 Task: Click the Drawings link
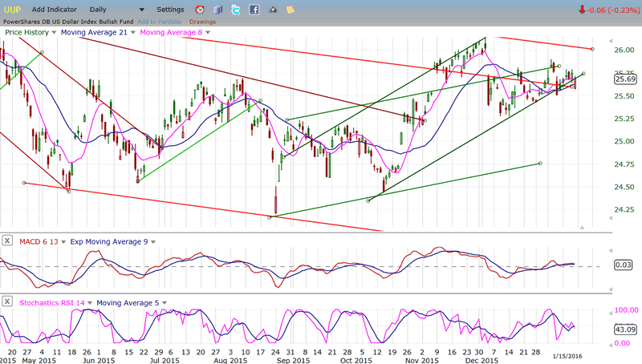[x=202, y=22]
